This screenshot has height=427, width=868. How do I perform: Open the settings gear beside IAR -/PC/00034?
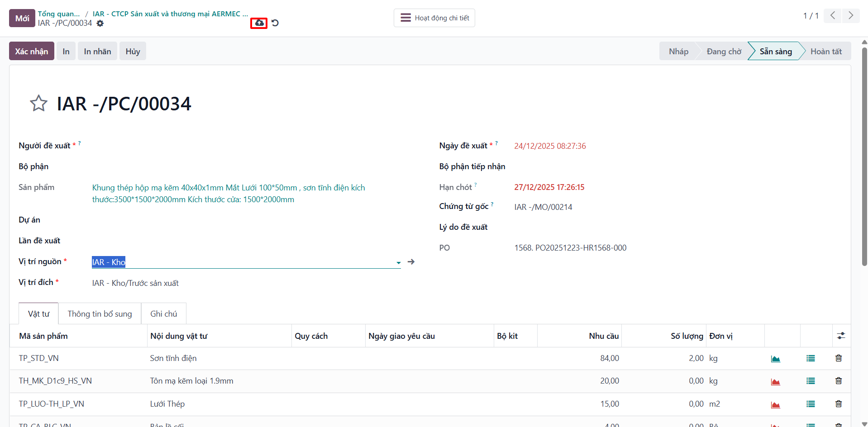coord(100,23)
